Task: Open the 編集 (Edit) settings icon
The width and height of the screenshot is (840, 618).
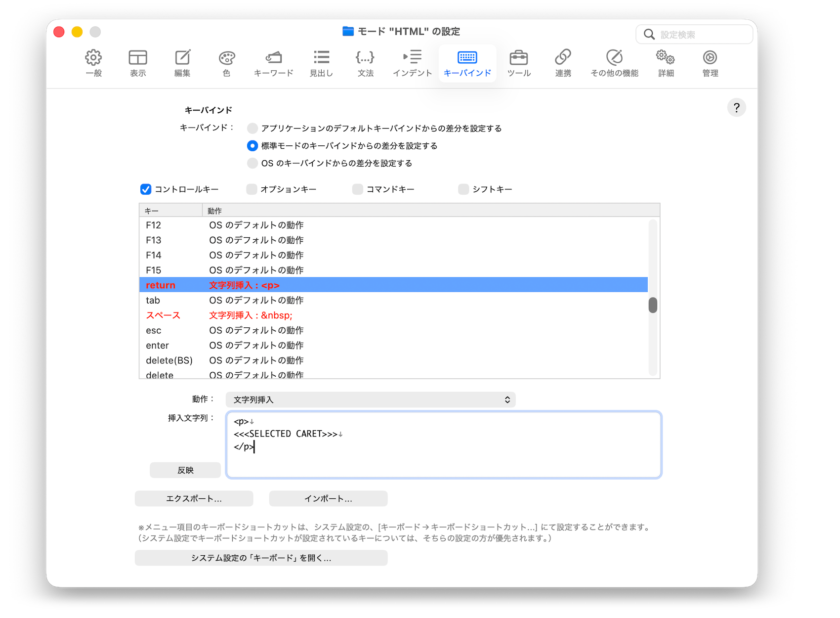Action: click(182, 63)
